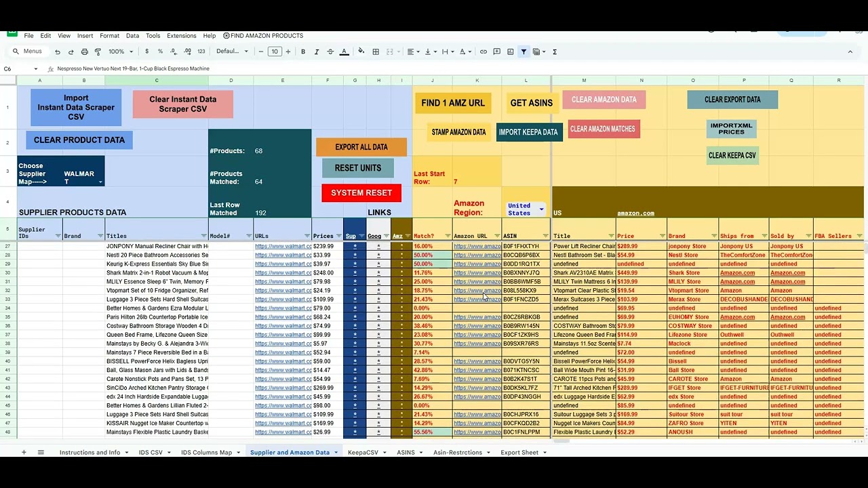Open filter dropdown on Prices column
This screenshot has height=488, width=868.
coord(338,237)
